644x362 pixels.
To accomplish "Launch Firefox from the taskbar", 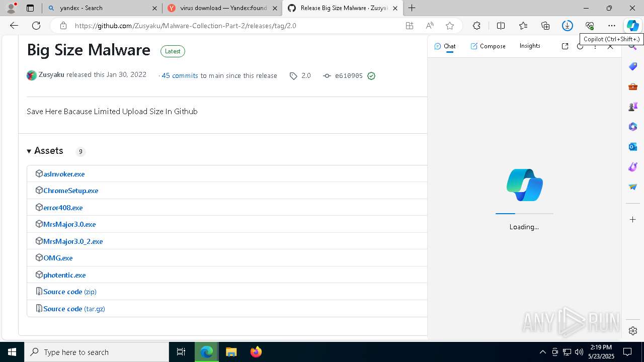I will [256, 352].
